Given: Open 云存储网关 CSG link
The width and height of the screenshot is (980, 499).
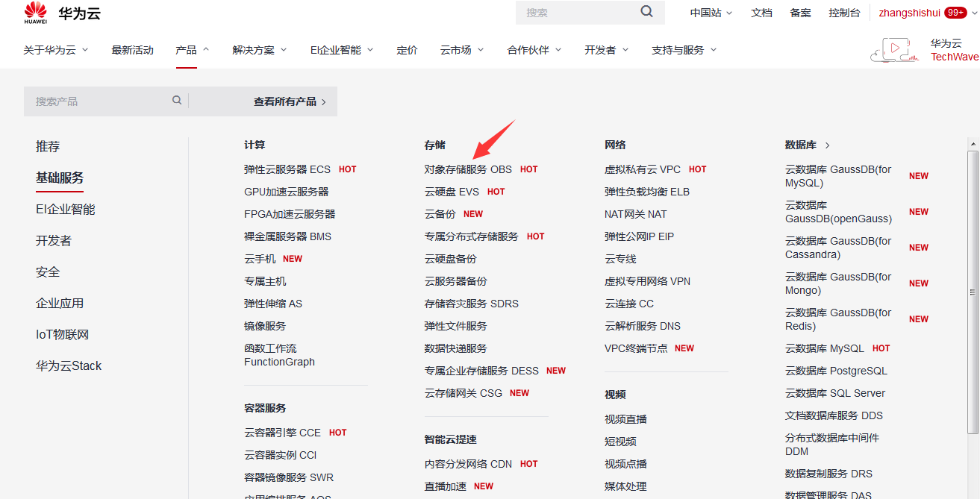Looking at the screenshot, I should (x=464, y=393).
